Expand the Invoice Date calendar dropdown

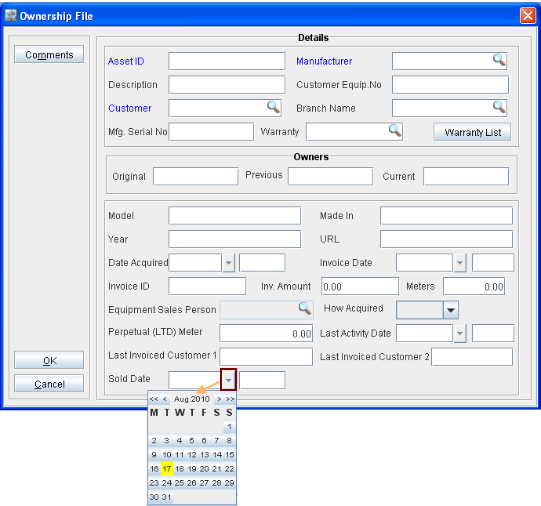[460, 263]
